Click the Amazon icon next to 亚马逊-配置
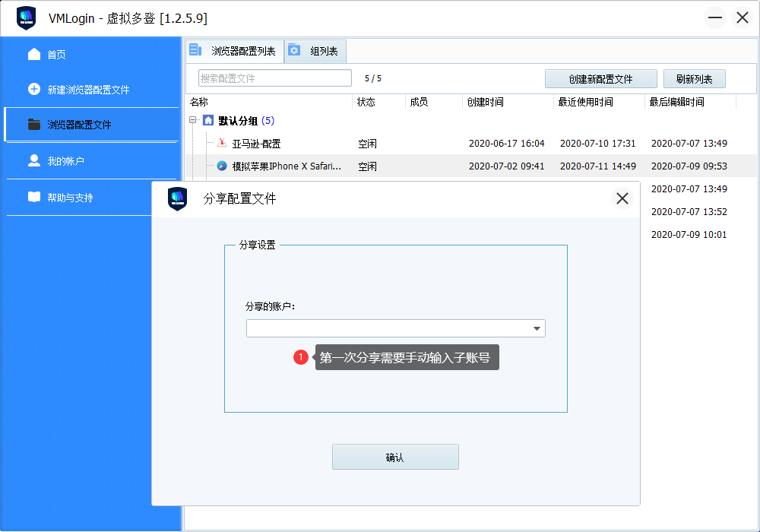 pyautogui.click(x=222, y=143)
